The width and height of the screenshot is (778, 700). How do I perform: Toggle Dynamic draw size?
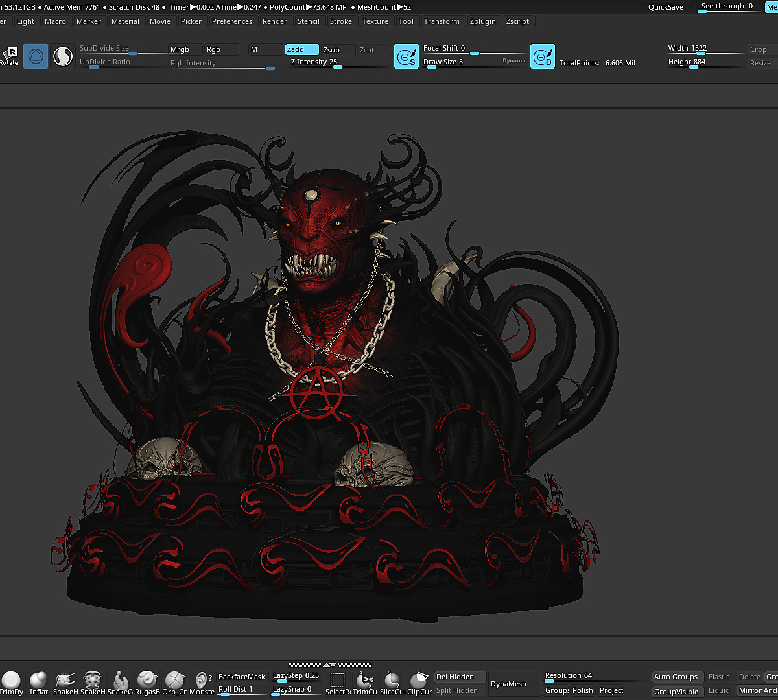pos(515,60)
